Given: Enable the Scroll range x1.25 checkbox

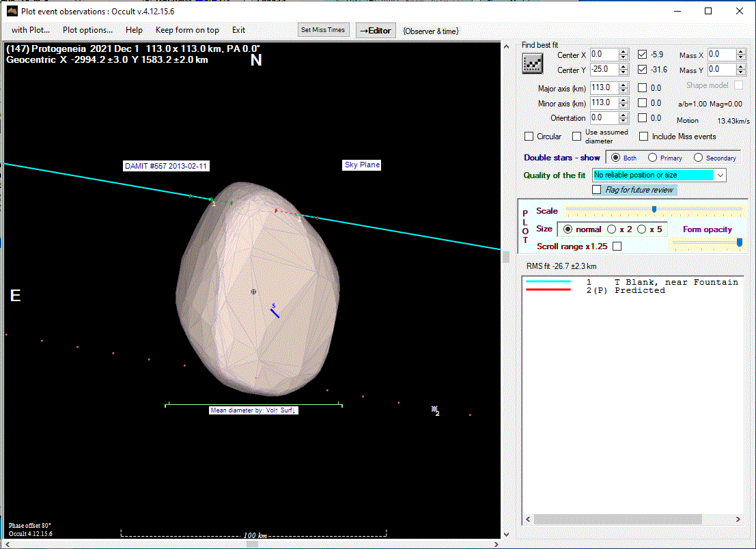Looking at the screenshot, I should point(617,247).
